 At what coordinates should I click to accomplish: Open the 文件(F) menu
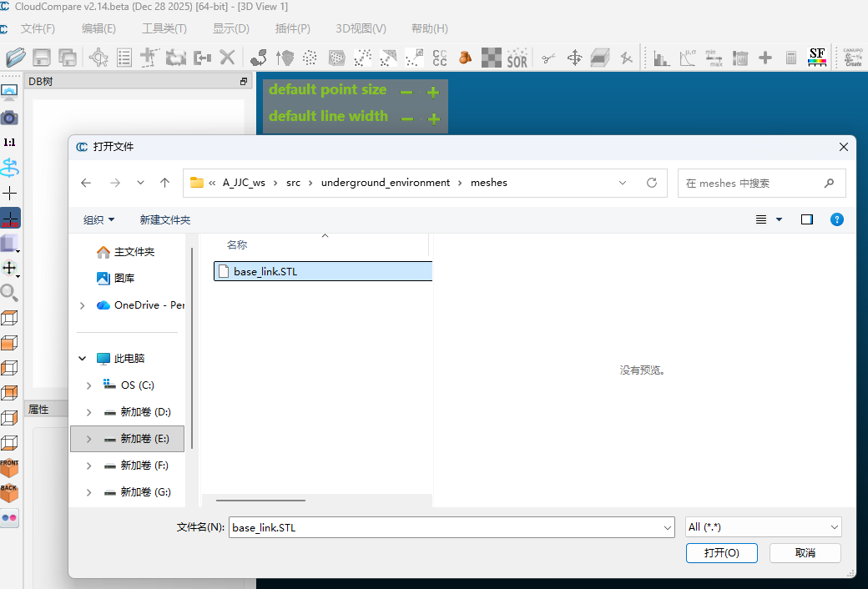click(38, 28)
